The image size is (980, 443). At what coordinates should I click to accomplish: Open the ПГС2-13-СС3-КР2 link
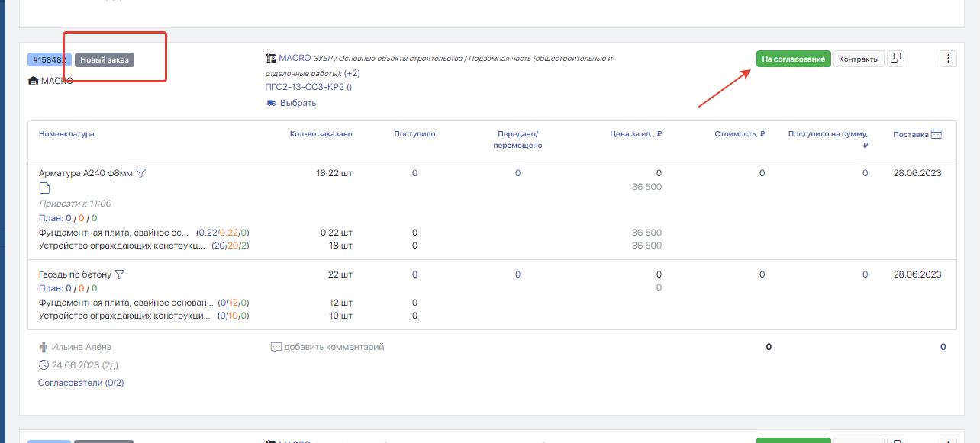(x=308, y=87)
